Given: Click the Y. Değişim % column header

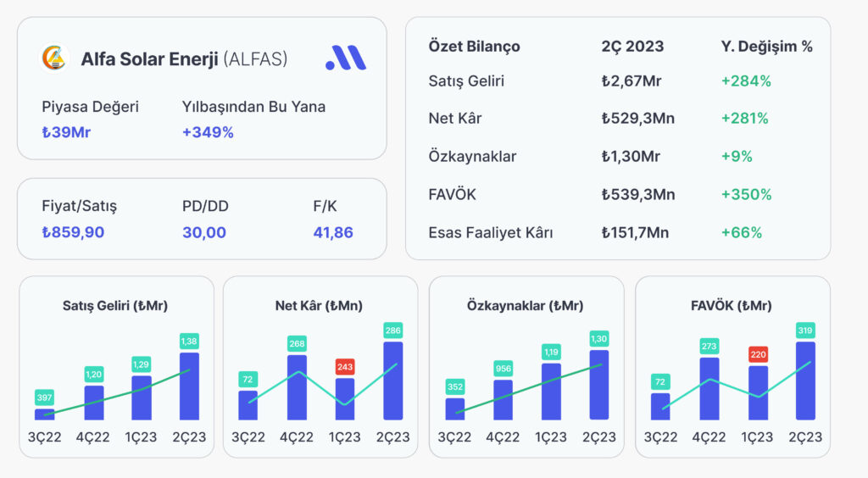Looking at the screenshot, I should click(x=766, y=47).
